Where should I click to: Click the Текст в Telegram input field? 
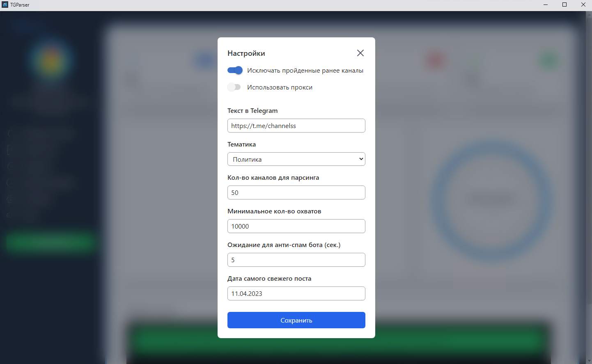point(296,126)
